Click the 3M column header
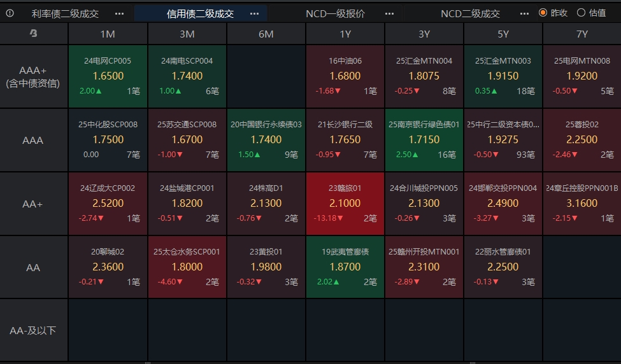This screenshot has height=364, width=621. coord(187,34)
